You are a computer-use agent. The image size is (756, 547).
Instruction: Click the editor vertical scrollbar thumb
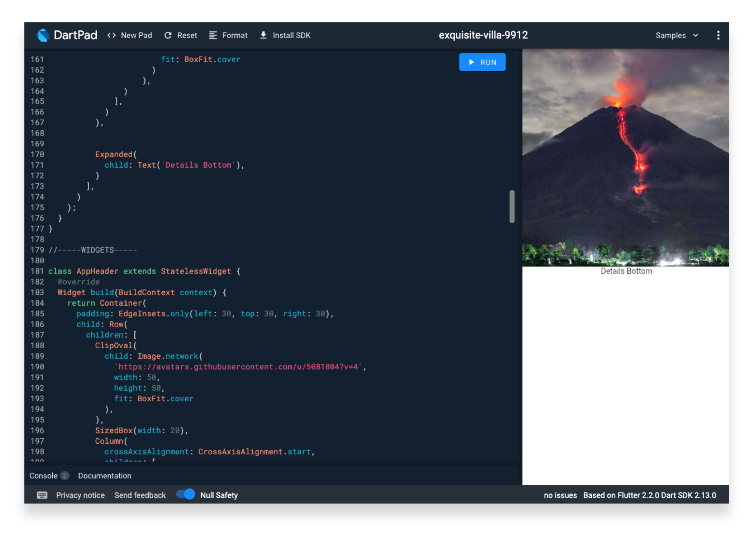tap(512, 206)
